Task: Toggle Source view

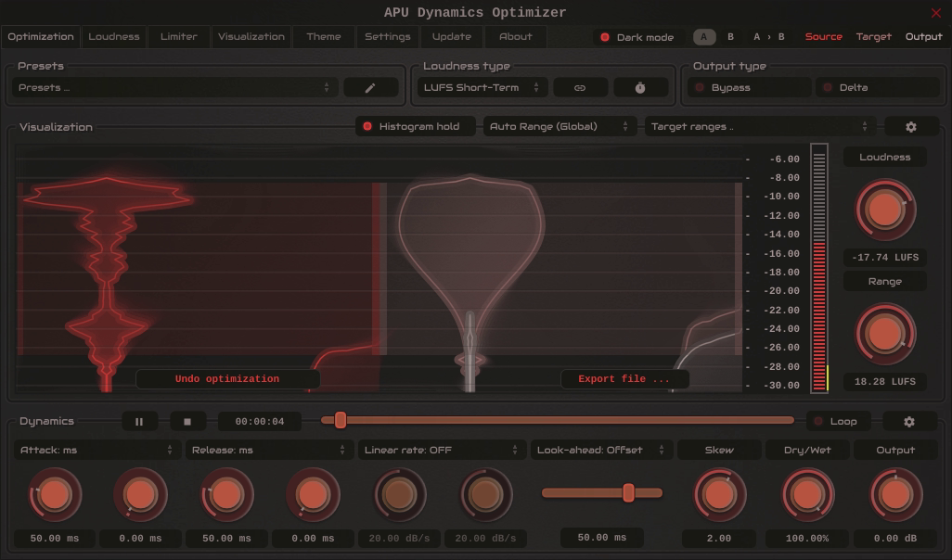Action: coord(823,37)
